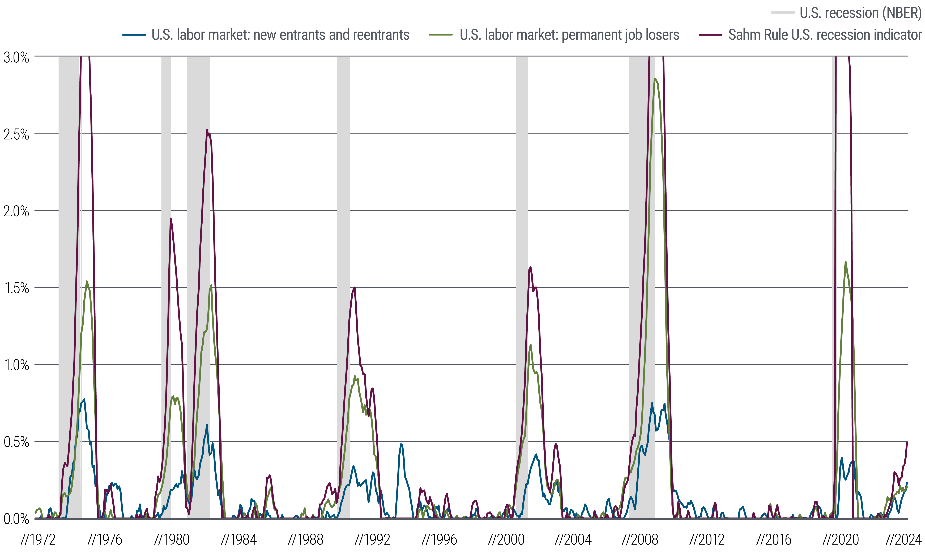The width and height of the screenshot is (925, 560).
Task: Click the 7/2024 x-axis date label
Action: click(903, 540)
